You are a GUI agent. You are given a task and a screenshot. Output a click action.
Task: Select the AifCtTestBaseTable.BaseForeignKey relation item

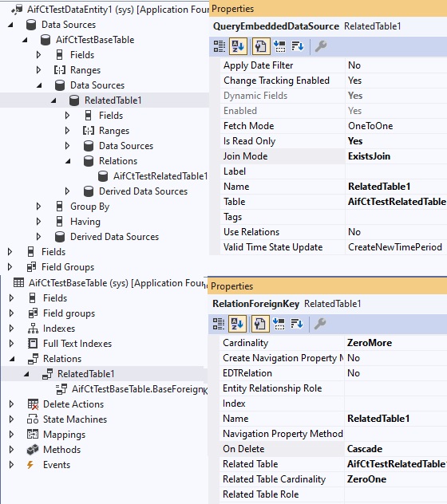tap(140, 389)
